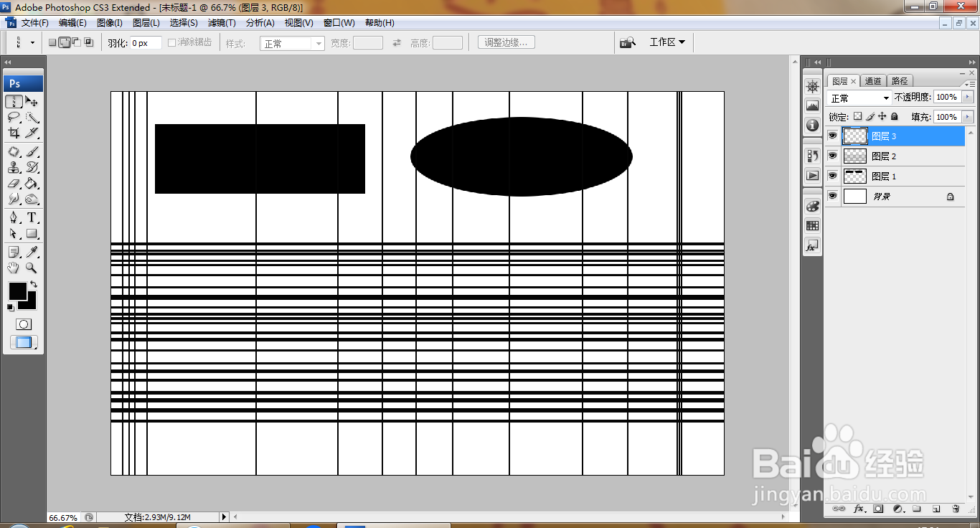
Task: Select the Move tool
Action: [x=32, y=102]
